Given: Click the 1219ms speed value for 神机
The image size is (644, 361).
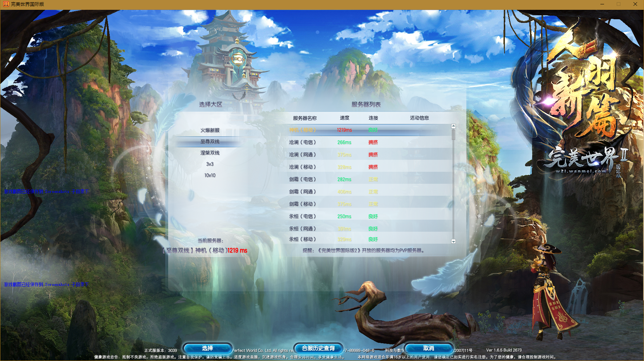Looking at the screenshot, I should pos(344,130).
